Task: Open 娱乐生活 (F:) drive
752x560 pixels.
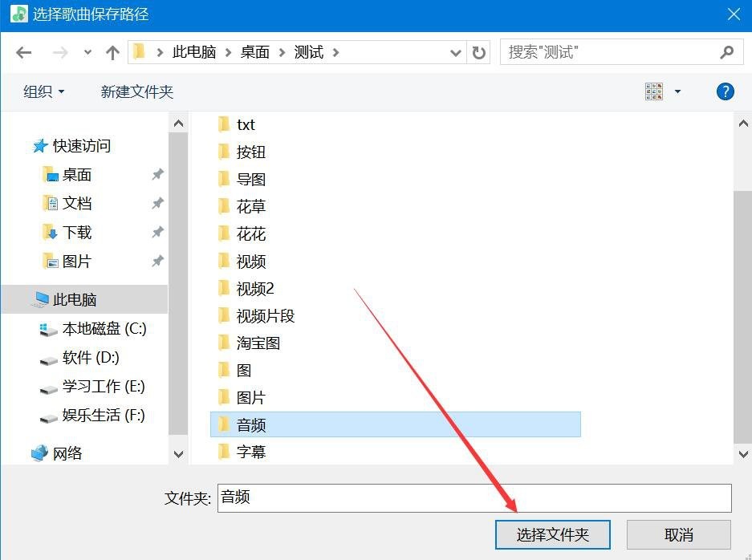Action: pyautogui.click(x=104, y=416)
